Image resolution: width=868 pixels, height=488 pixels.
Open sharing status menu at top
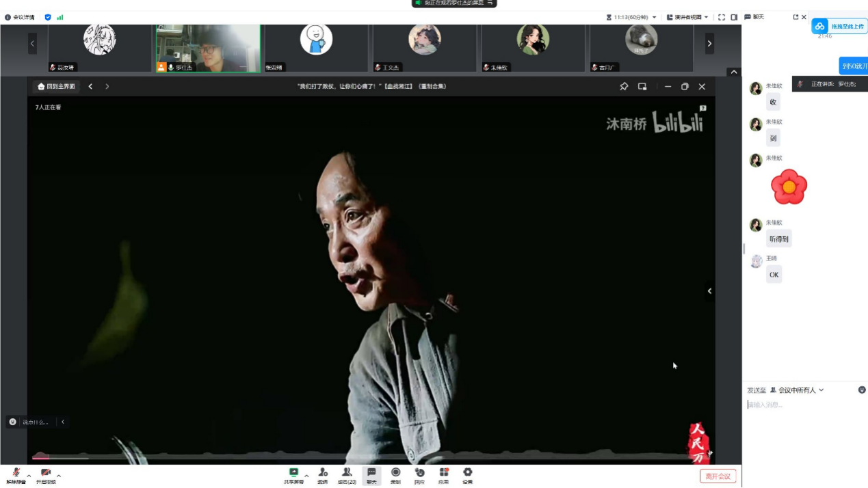454,3
